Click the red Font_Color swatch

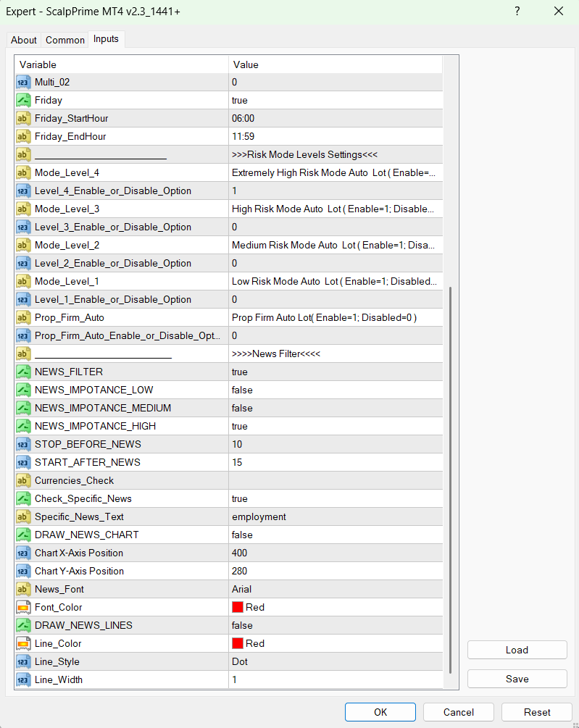click(237, 607)
